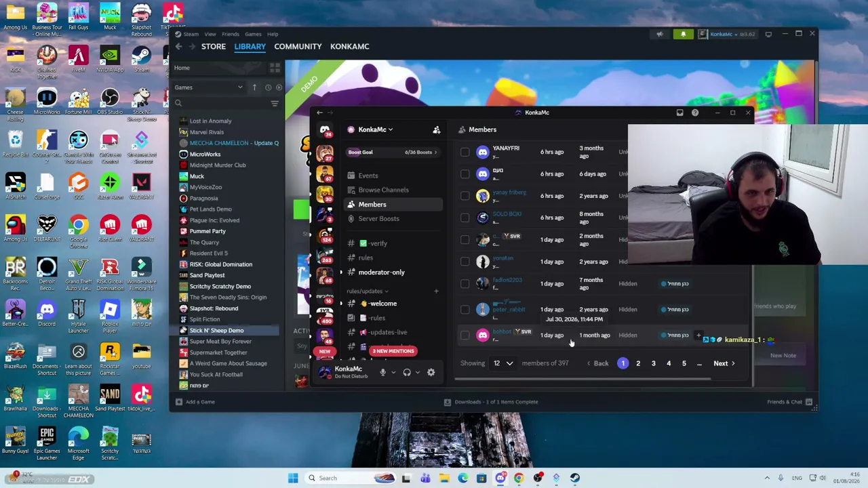Check the peter_rabbit member row checkbox
The image size is (868, 488).
pos(465,310)
